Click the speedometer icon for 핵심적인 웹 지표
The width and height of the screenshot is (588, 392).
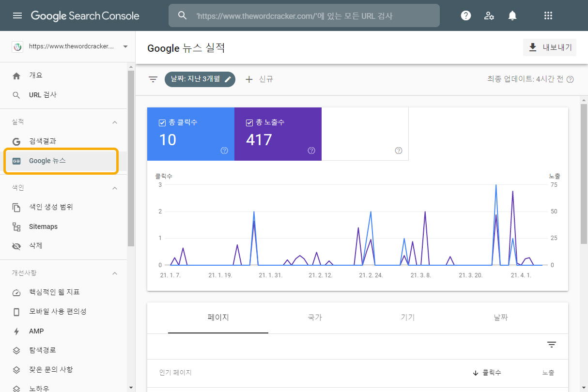pos(16,292)
